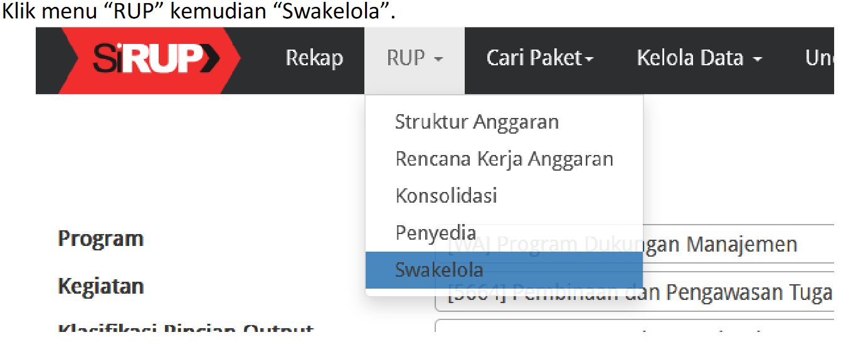Click the caret arrow beside Kelola Data

(x=758, y=60)
